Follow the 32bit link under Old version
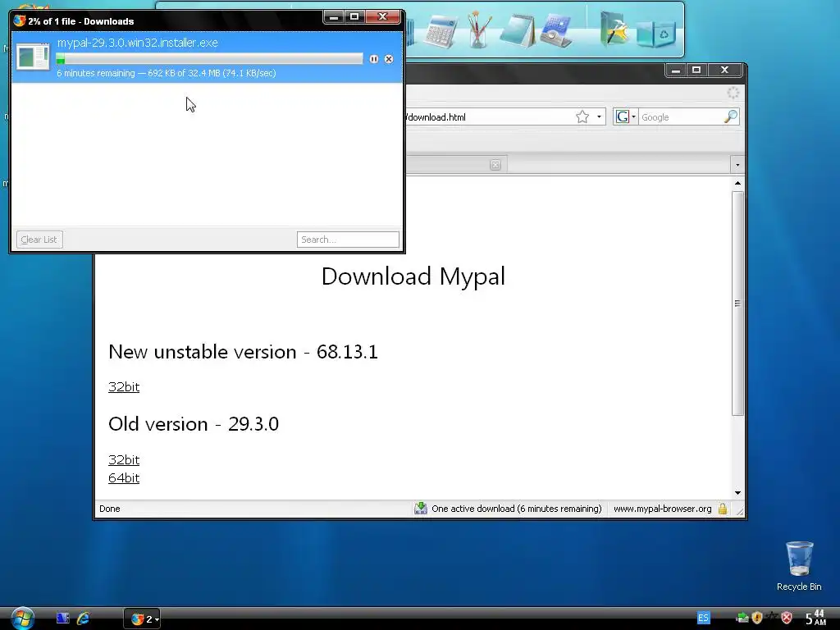This screenshot has width=840, height=630. click(124, 459)
